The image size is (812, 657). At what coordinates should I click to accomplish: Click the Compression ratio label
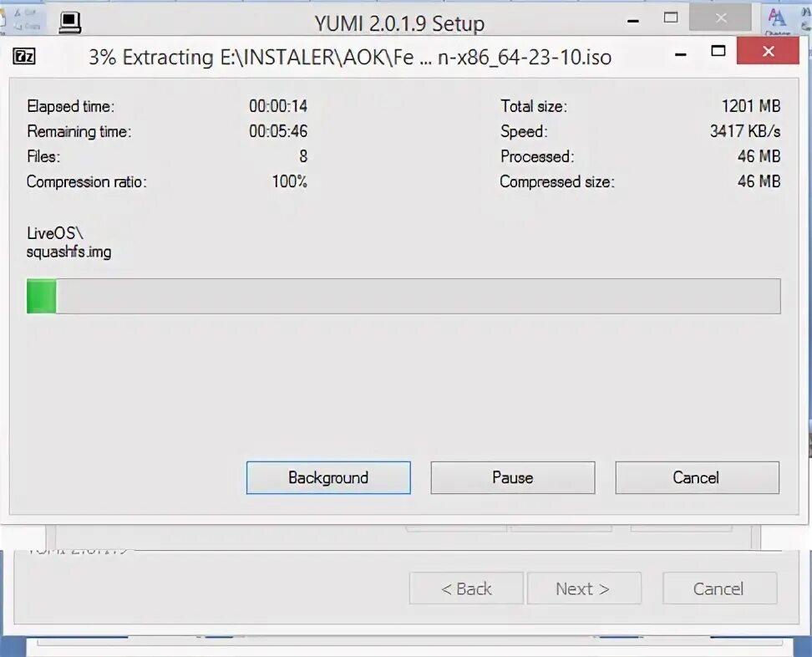click(87, 182)
